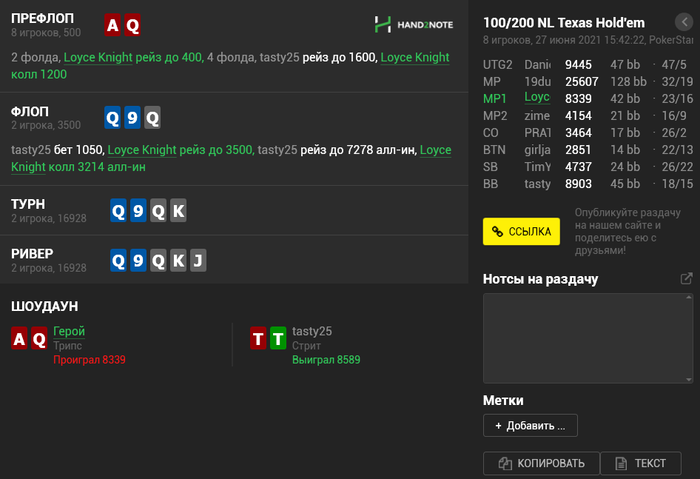The width and height of the screenshot is (700, 479).
Task: Click the ШОУДАУН header
Action: click(x=45, y=306)
